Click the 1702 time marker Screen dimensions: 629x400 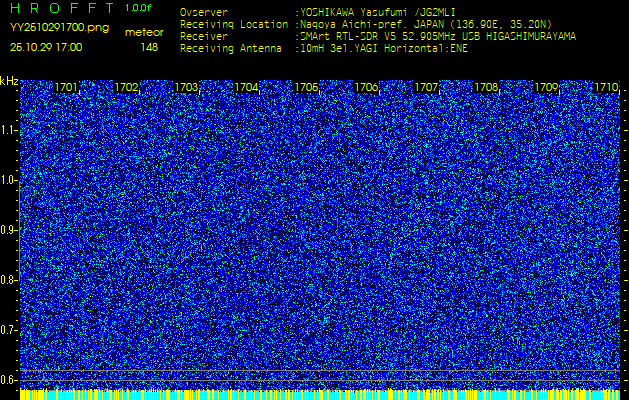tap(126, 87)
